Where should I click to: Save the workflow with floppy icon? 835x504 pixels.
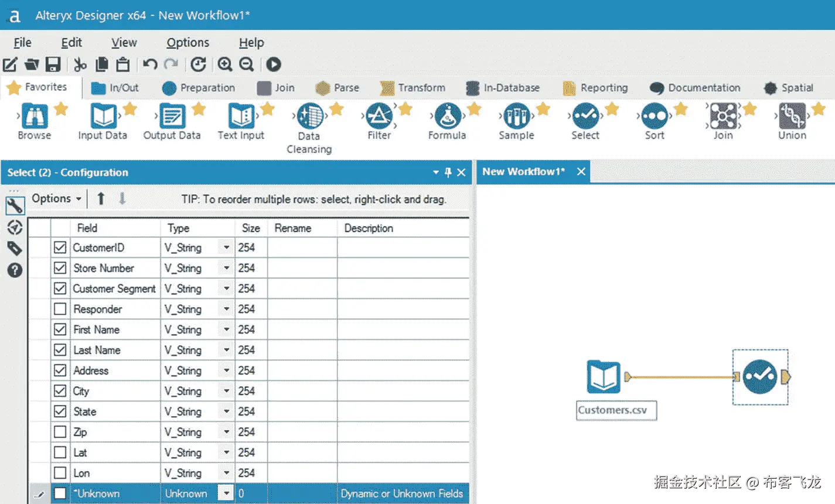pos(53,64)
